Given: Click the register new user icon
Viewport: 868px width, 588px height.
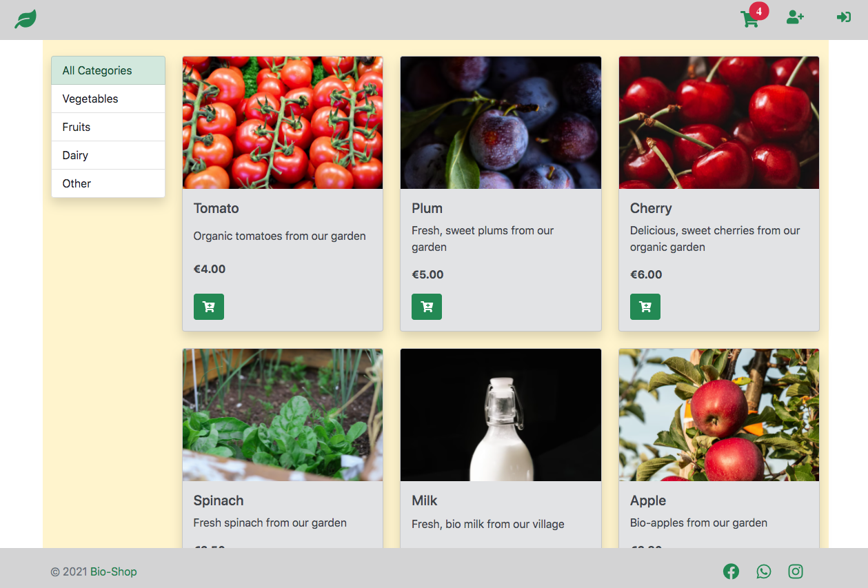Looking at the screenshot, I should (x=795, y=17).
